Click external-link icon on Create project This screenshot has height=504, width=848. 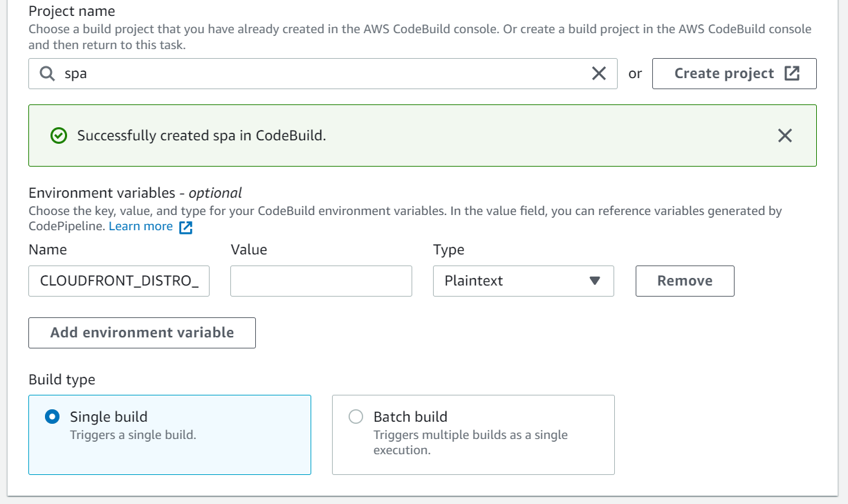click(x=792, y=73)
